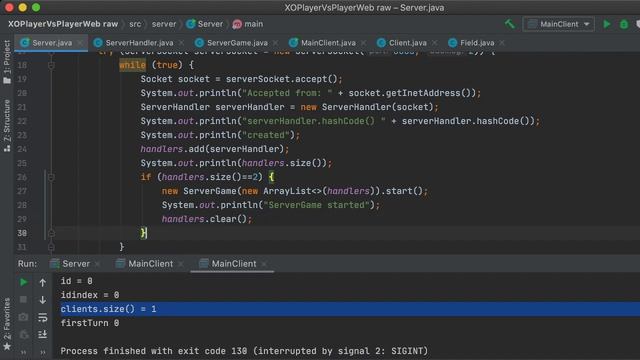The height and width of the screenshot is (360, 640).
Task: Click the down arrow in Run panel
Action: click(x=42, y=300)
